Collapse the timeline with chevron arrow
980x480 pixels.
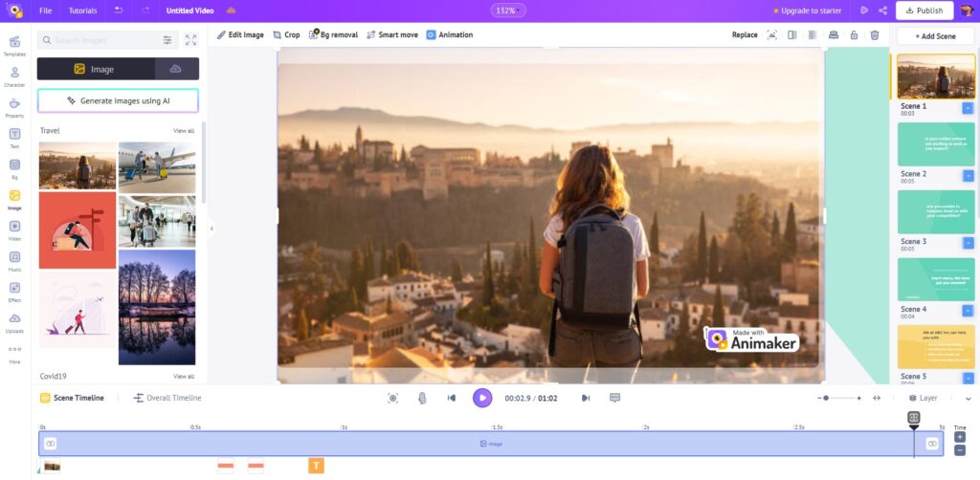pyautogui.click(x=969, y=398)
